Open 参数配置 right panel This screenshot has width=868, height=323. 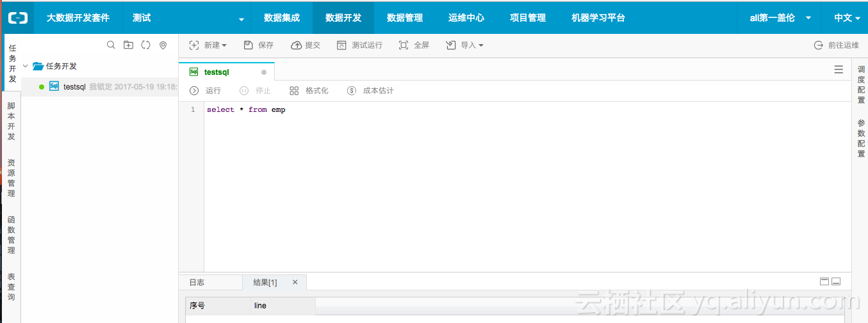[861, 138]
